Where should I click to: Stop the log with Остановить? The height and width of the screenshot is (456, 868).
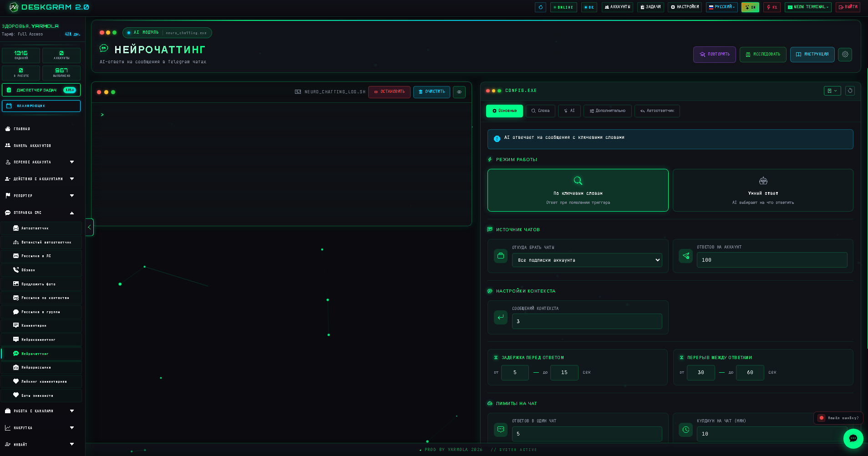coord(389,92)
